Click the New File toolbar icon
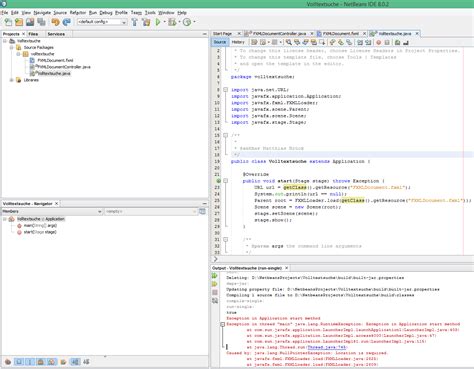 (x=8, y=22)
